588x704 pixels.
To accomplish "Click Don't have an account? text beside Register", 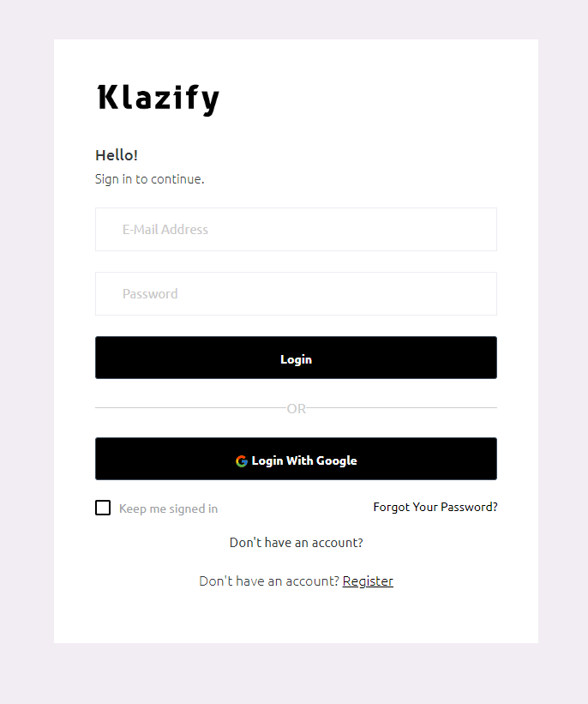I will 269,581.
